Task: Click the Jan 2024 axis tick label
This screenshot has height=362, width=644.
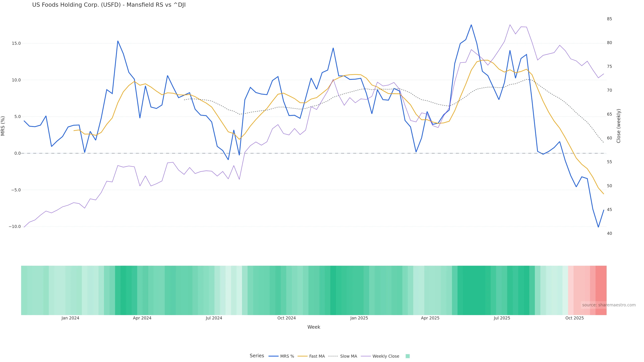Action: pos(70,318)
